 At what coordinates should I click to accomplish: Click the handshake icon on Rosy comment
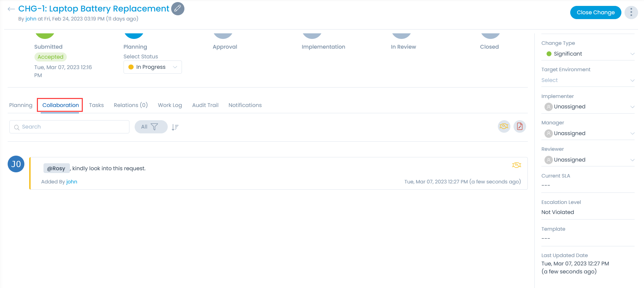pos(516,165)
